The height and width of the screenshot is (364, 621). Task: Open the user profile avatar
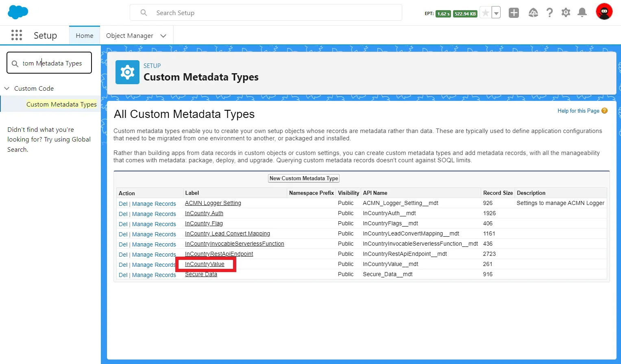pyautogui.click(x=604, y=12)
